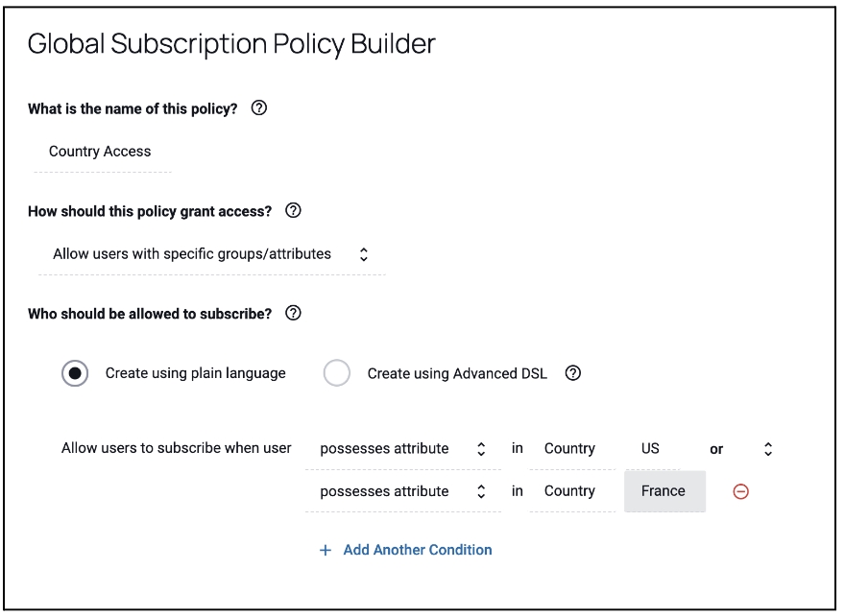Image resolution: width=845 pixels, height=616 pixels.
Task: Click help icon next to Advanced DSL
Action: pos(572,373)
